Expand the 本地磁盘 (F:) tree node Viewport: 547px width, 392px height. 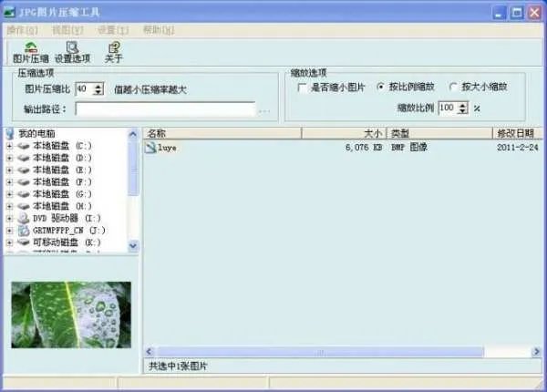coord(9,182)
